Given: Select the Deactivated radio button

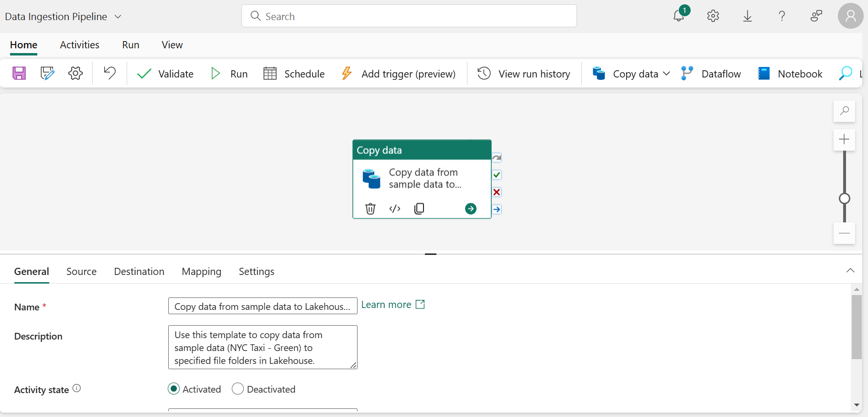Looking at the screenshot, I should pos(238,389).
